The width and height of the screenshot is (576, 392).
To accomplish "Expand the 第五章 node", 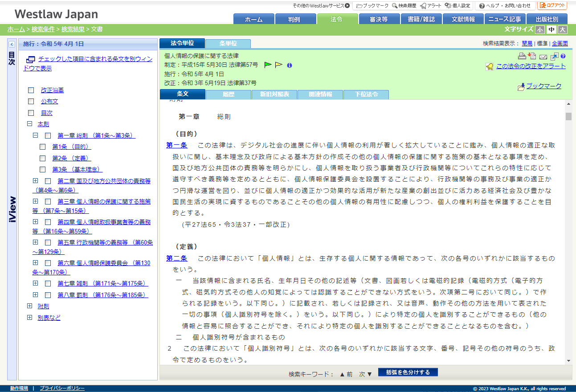I will coord(36,242).
